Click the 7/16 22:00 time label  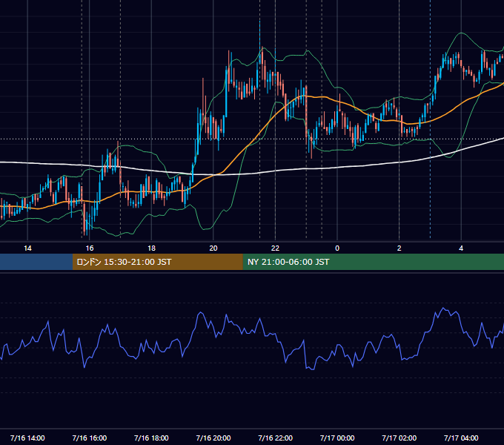(275, 438)
